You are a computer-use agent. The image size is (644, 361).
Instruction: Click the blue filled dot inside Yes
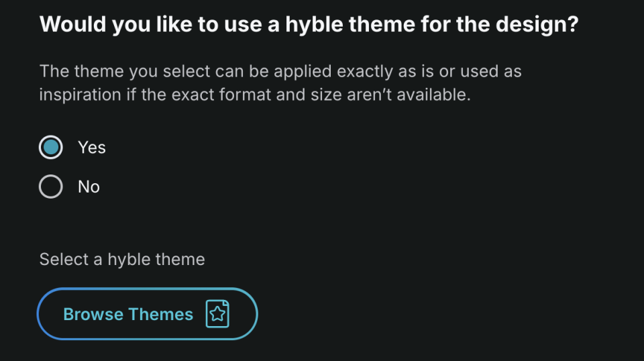51,147
